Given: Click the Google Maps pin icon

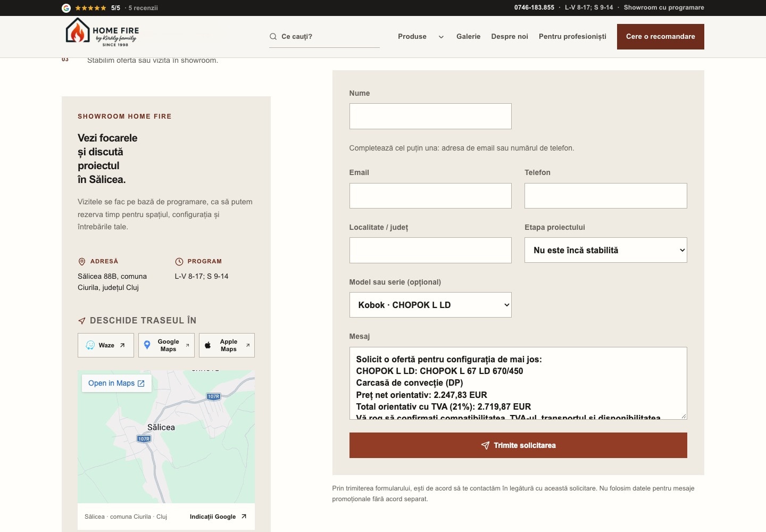Looking at the screenshot, I should (147, 345).
